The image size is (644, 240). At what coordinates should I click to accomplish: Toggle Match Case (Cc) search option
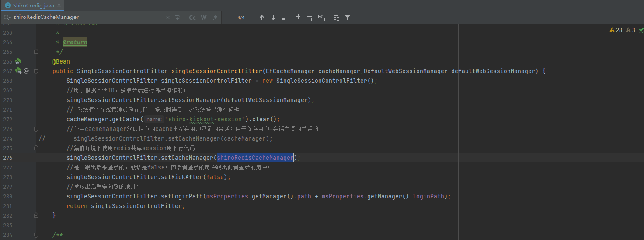pos(192,18)
